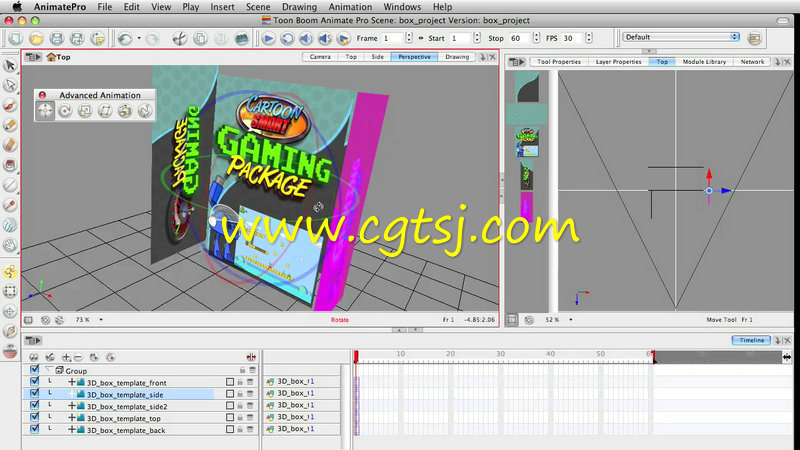Toggle visibility of 3D_box_template_side layer

pos(34,393)
